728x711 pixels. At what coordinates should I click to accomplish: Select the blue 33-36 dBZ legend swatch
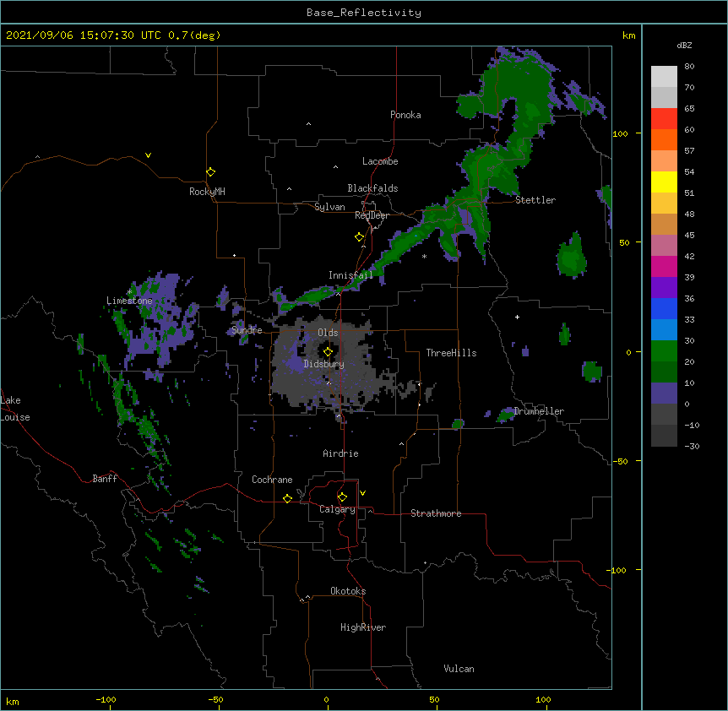(x=664, y=308)
